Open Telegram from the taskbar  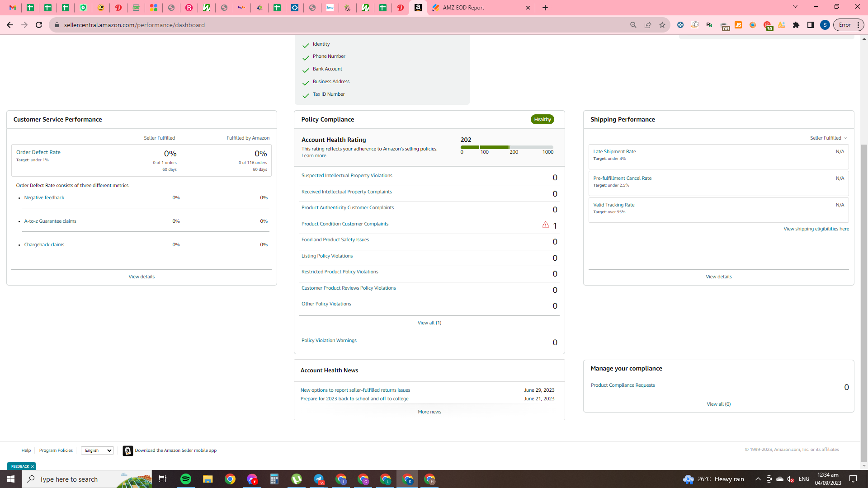pos(319,479)
